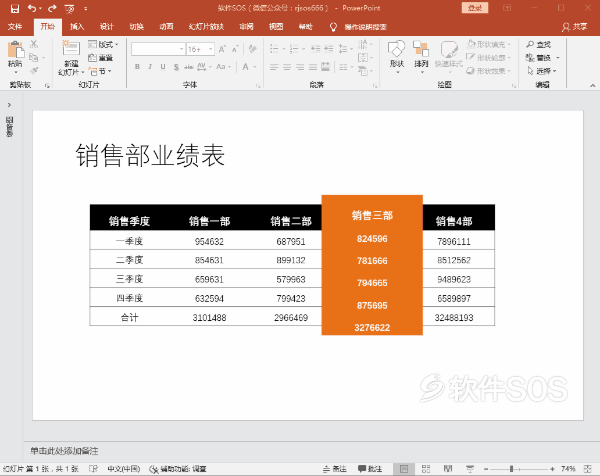Open Change Case dropdown

[223, 67]
